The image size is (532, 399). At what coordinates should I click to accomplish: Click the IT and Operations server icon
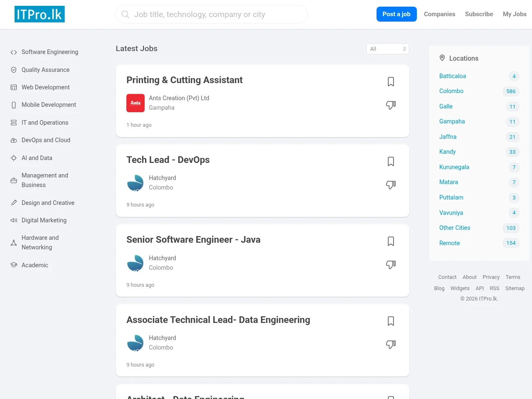pyautogui.click(x=14, y=123)
